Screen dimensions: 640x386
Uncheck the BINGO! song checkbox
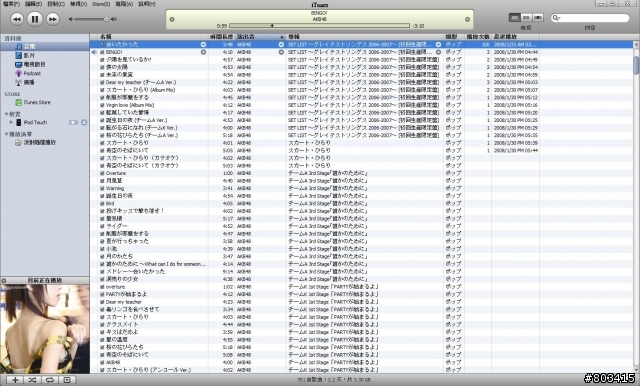pyautogui.click(x=102, y=52)
